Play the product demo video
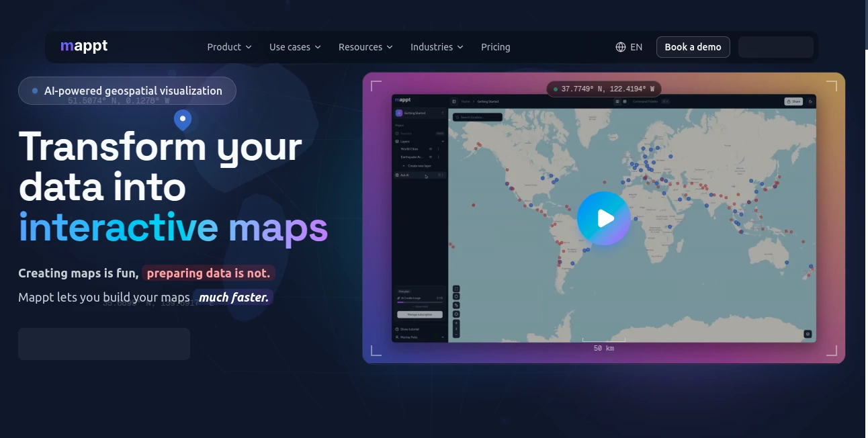Screen dimensions: 868x438 point(604,218)
